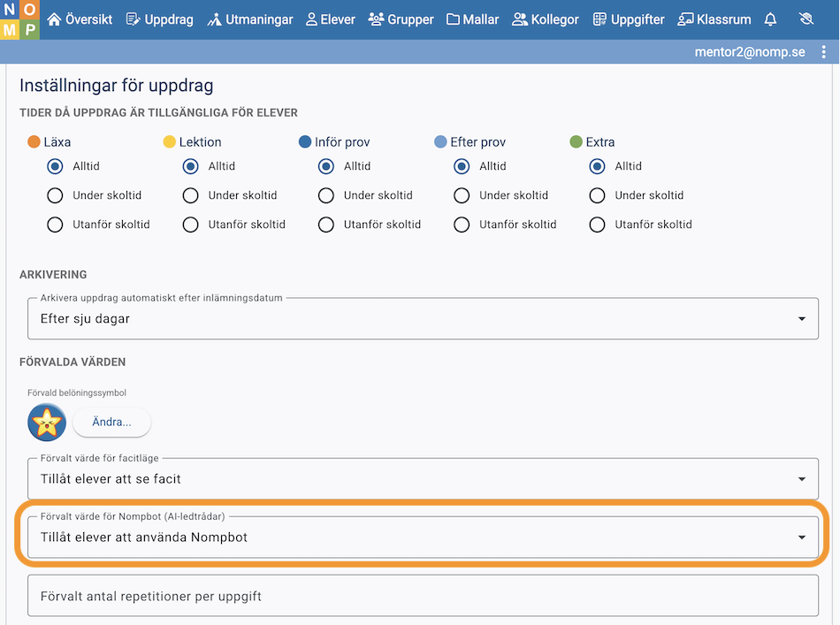
Task: Click the Utmaningar mountain icon
Action: pos(214,19)
